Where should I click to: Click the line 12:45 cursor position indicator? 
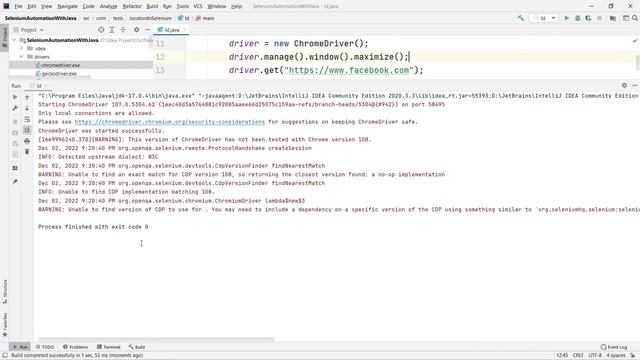[562, 355]
